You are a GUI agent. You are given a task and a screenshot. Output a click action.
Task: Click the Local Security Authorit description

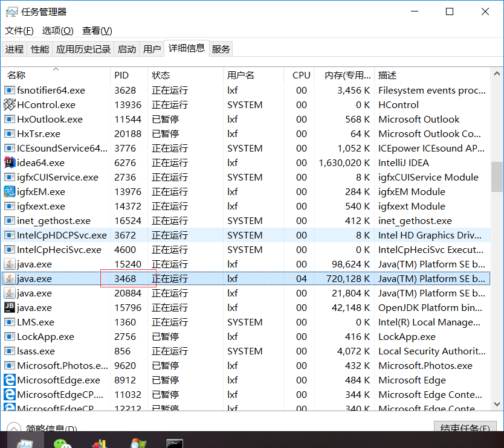pos(431,351)
